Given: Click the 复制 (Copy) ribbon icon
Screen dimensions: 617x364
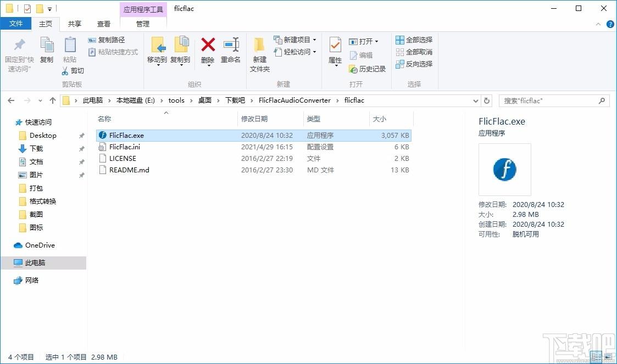Looking at the screenshot, I should point(47,45).
